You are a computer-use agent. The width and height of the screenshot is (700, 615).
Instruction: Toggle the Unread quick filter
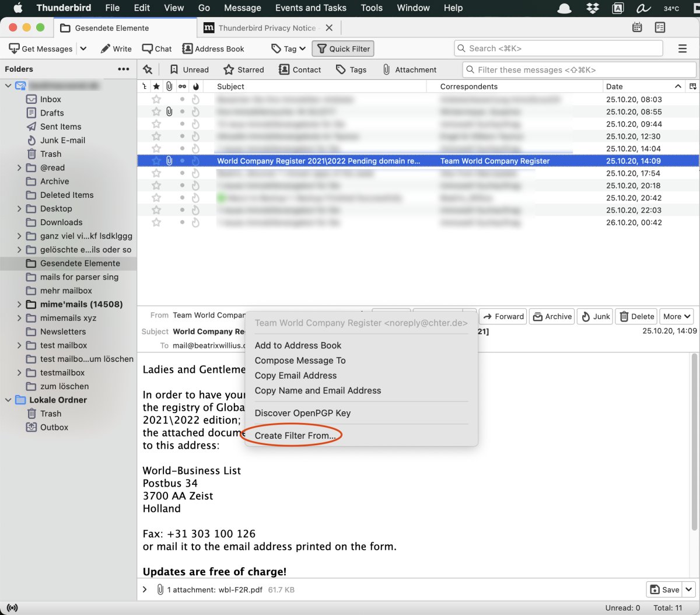click(x=189, y=69)
